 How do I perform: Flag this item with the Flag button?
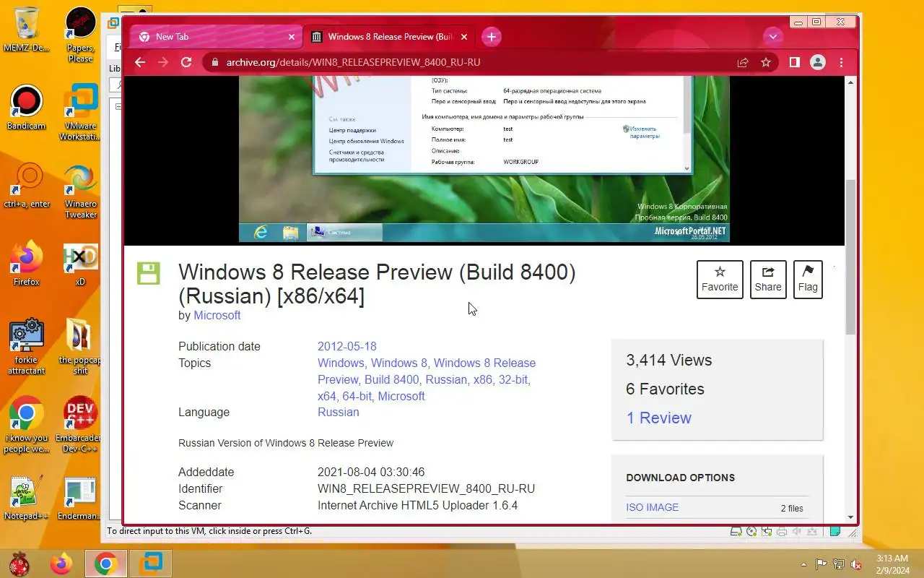[808, 280]
